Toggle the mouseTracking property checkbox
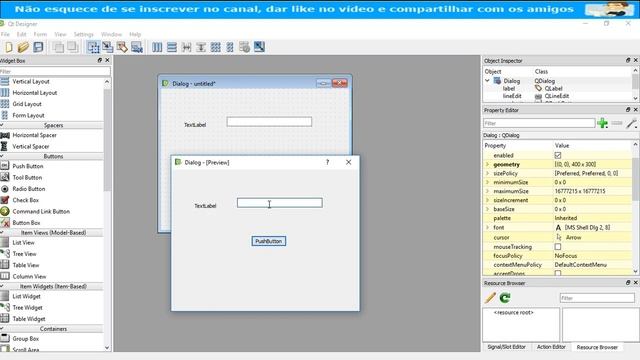The height and width of the screenshot is (360, 640). (558, 247)
